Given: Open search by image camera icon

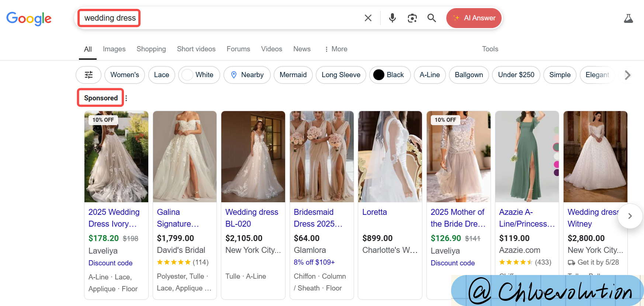Looking at the screenshot, I should [412, 18].
